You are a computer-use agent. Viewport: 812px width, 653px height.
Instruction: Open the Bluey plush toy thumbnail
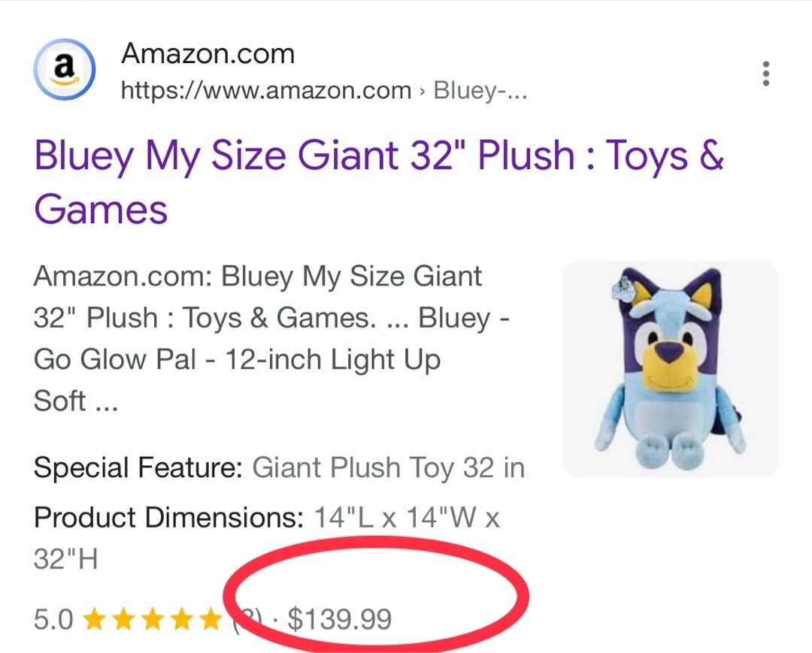click(x=670, y=369)
